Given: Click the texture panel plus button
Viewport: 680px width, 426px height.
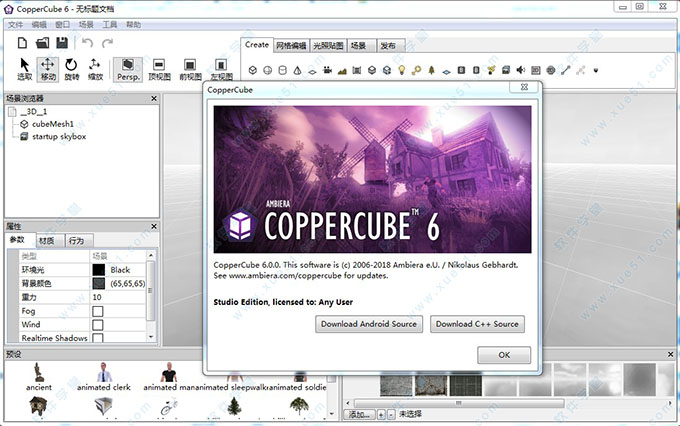Looking at the screenshot, I should [381, 415].
